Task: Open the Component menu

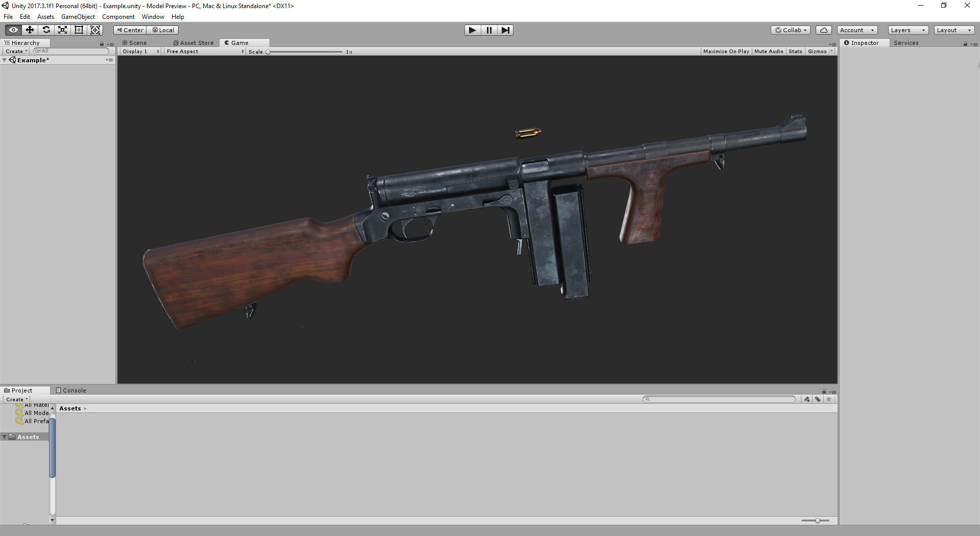Action: tap(118, 17)
